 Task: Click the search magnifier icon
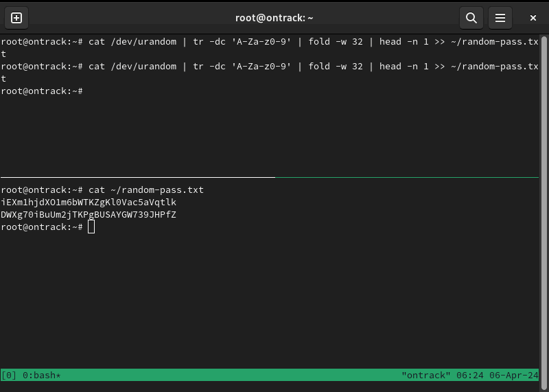tap(471, 18)
